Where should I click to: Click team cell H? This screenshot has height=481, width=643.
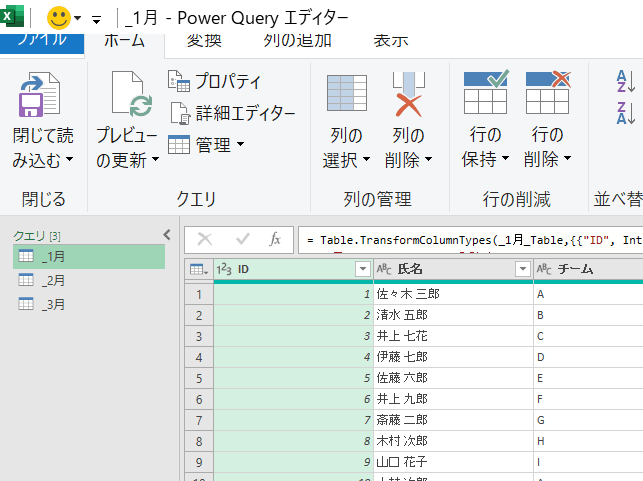(588, 441)
